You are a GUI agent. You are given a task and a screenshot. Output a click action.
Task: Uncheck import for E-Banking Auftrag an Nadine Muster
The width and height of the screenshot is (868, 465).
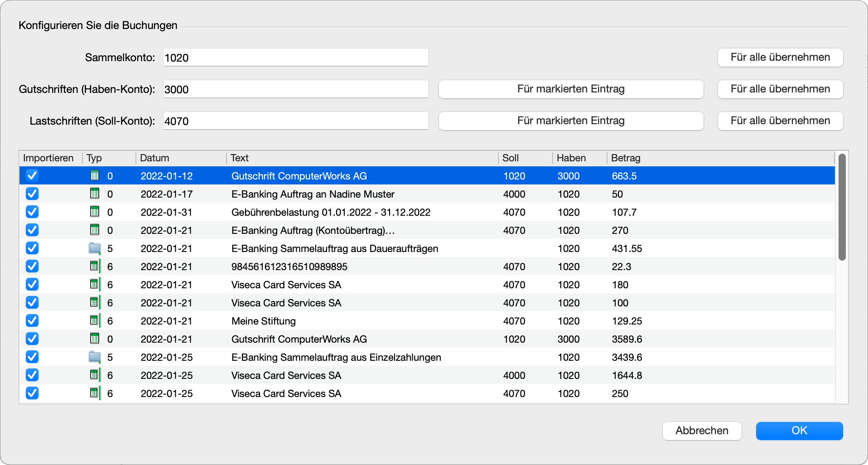pyautogui.click(x=32, y=194)
